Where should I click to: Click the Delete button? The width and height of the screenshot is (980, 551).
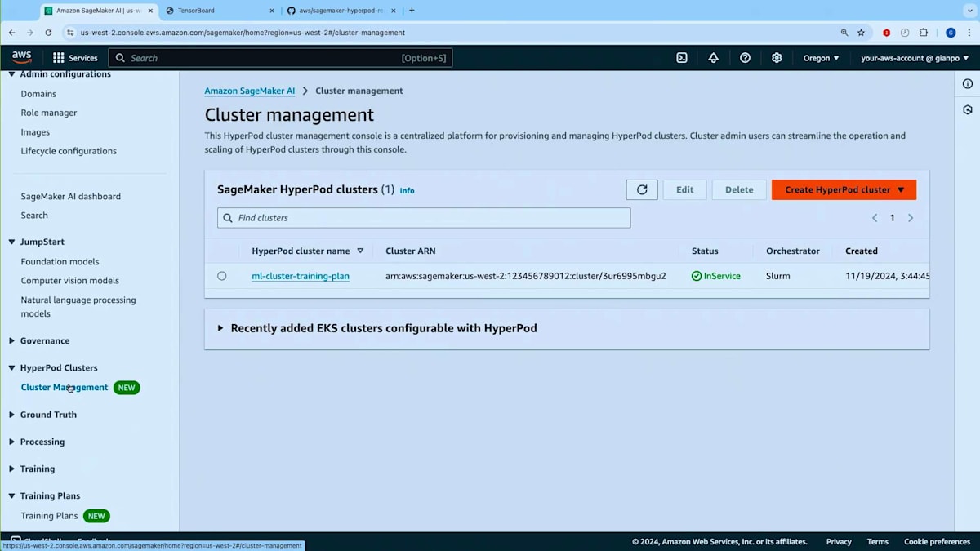(x=739, y=189)
